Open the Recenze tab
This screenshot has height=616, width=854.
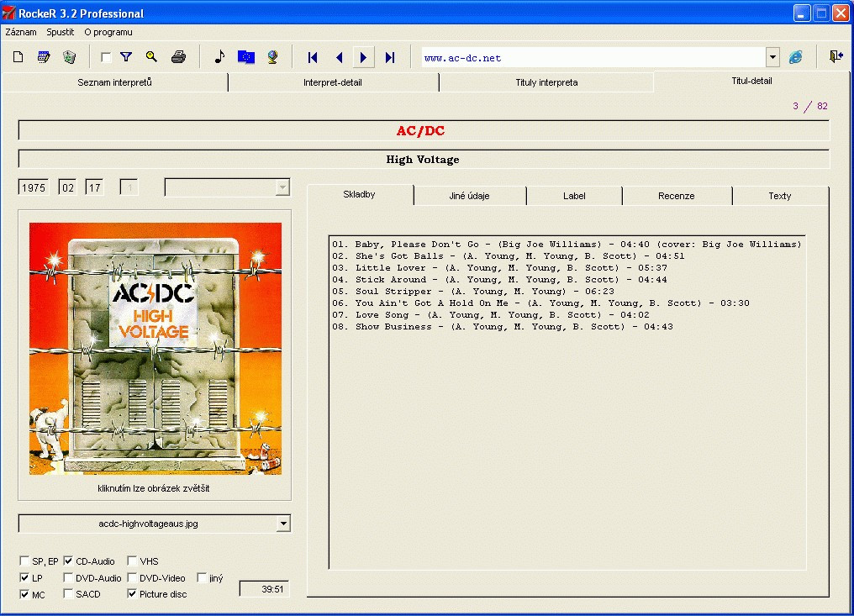(x=677, y=196)
